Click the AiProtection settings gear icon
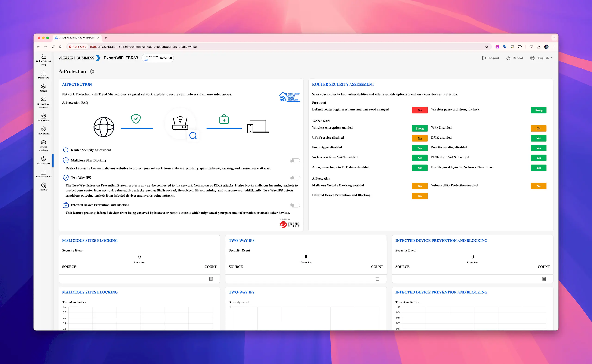Screen dimensions: 592x364 click(x=92, y=71)
